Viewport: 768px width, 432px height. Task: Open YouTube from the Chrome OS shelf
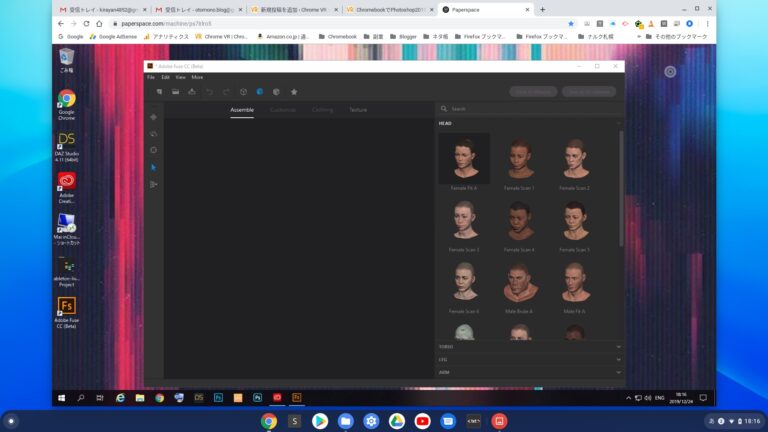[x=422, y=421]
